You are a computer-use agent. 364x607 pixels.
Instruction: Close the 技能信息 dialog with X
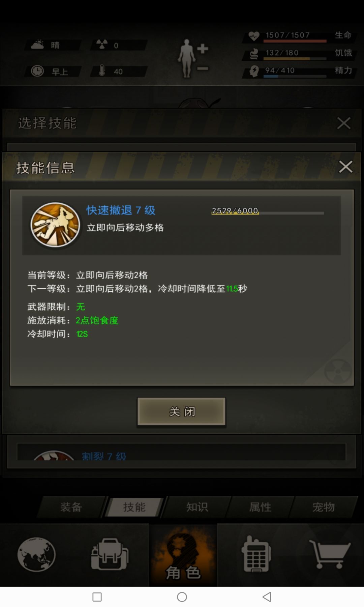(x=345, y=167)
